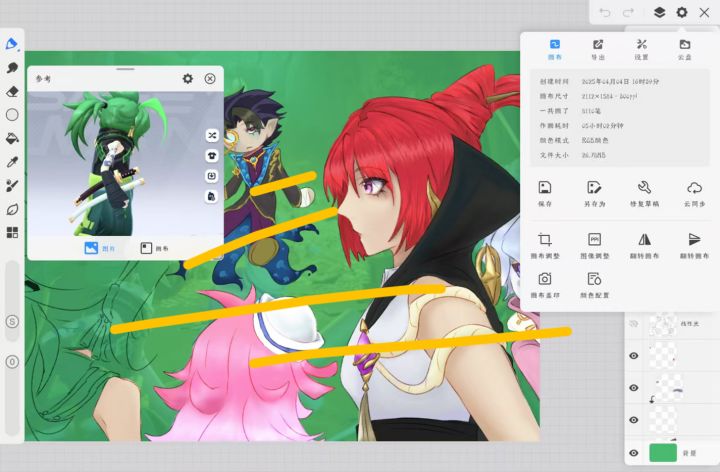Click the download-box icon in the reference window
This screenshot has width=720, height=472.
click(212, 176)
